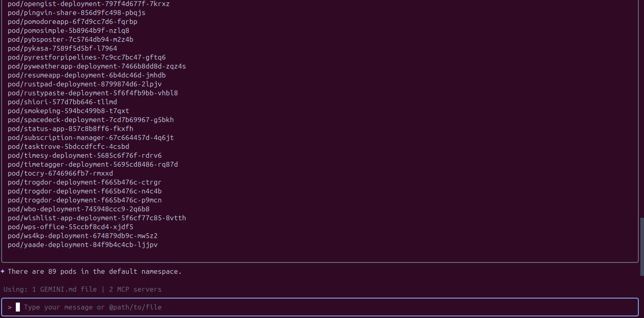Click the sparkle icon beside the response

pyautogui.click(x=3, y=271)
